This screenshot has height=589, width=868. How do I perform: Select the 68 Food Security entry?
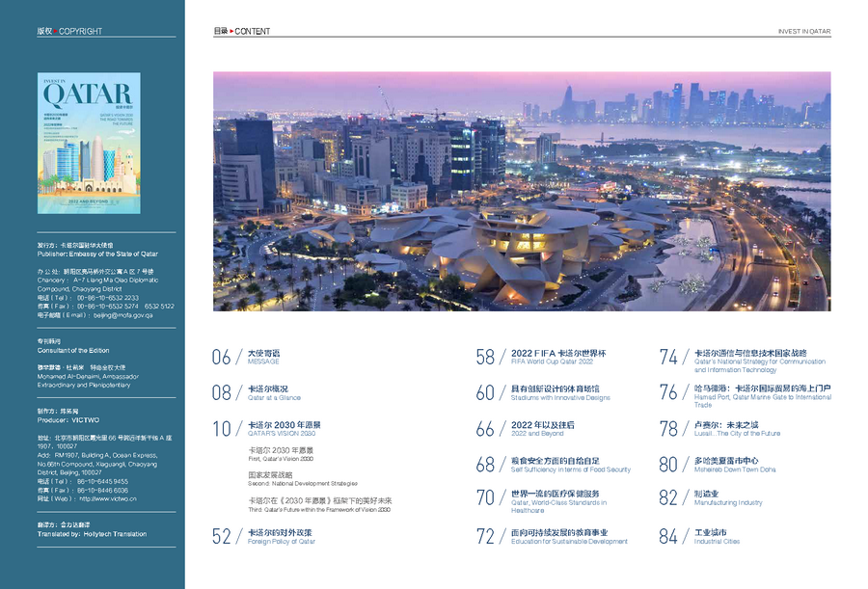pos(554,465)
